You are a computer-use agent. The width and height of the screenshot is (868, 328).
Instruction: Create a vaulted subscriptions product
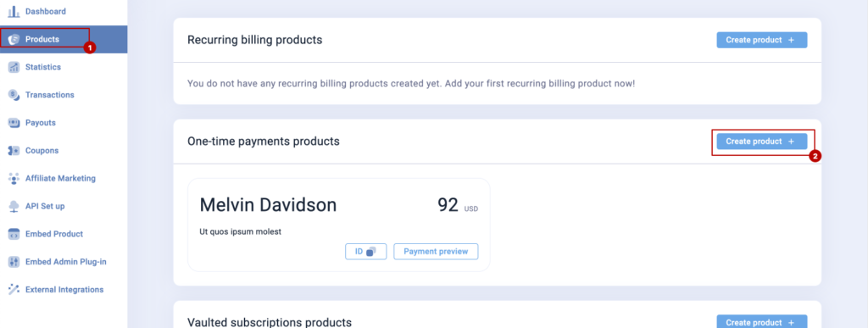[x=762, y=322]
